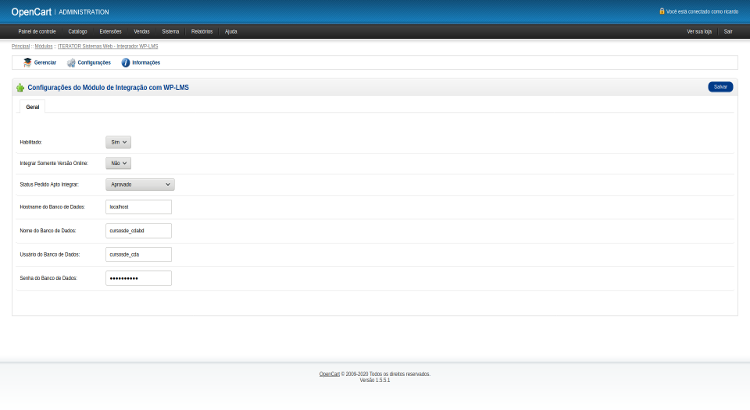Click the Informações blue info icon

click(125, 63)
